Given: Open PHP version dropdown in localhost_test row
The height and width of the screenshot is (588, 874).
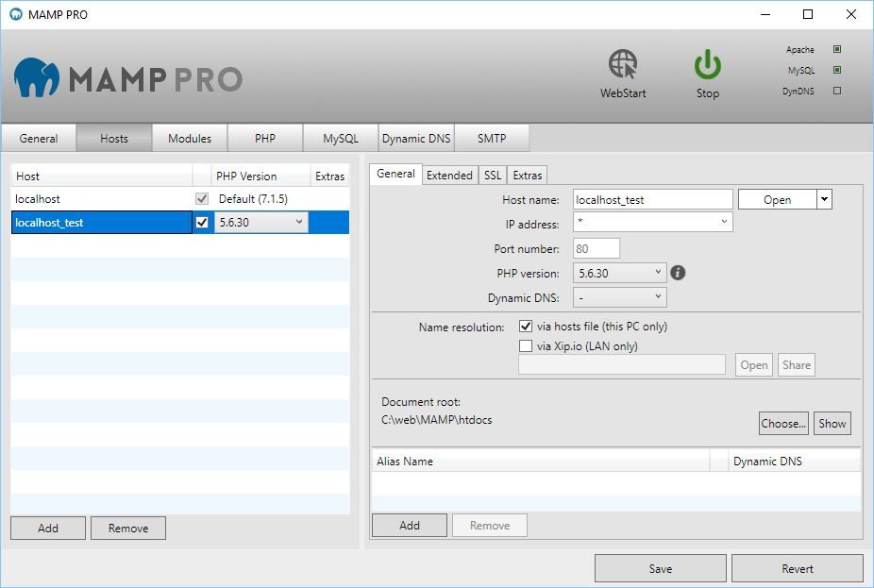Looking at the screenshot, I should click(x=261, y=223).
